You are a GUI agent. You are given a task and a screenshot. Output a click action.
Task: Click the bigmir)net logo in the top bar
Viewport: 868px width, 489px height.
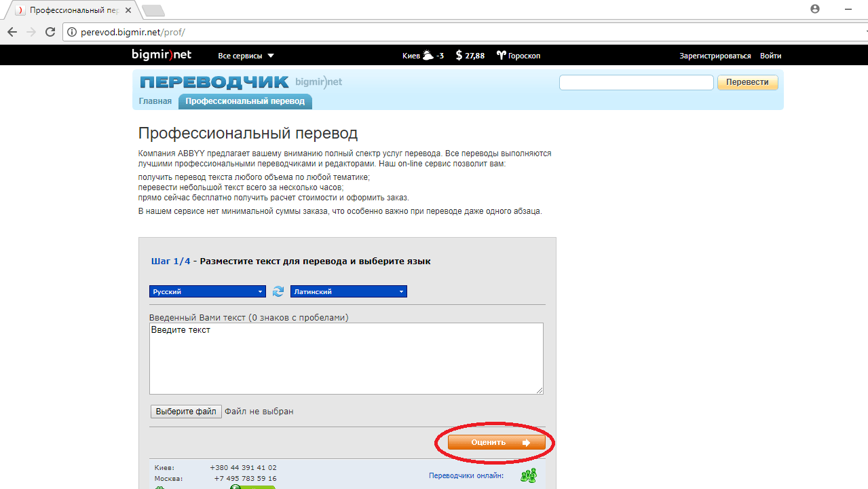pos(162,55)
